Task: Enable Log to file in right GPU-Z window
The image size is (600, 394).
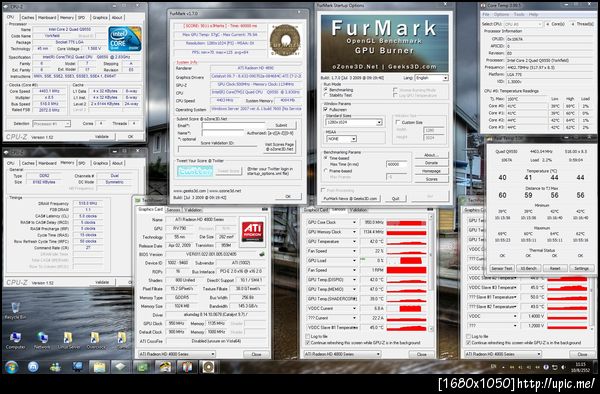Action: 468,336
